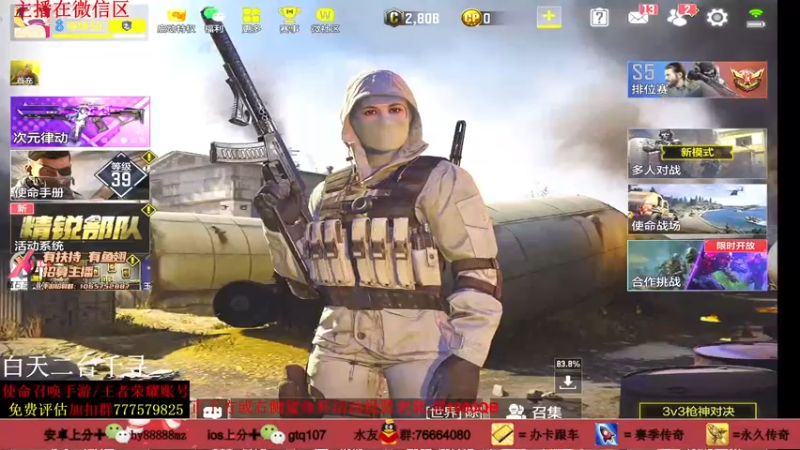This screenshot has height=450, width=800.
Task: Open the 微社区 community icon
Action: pos(326,20)
